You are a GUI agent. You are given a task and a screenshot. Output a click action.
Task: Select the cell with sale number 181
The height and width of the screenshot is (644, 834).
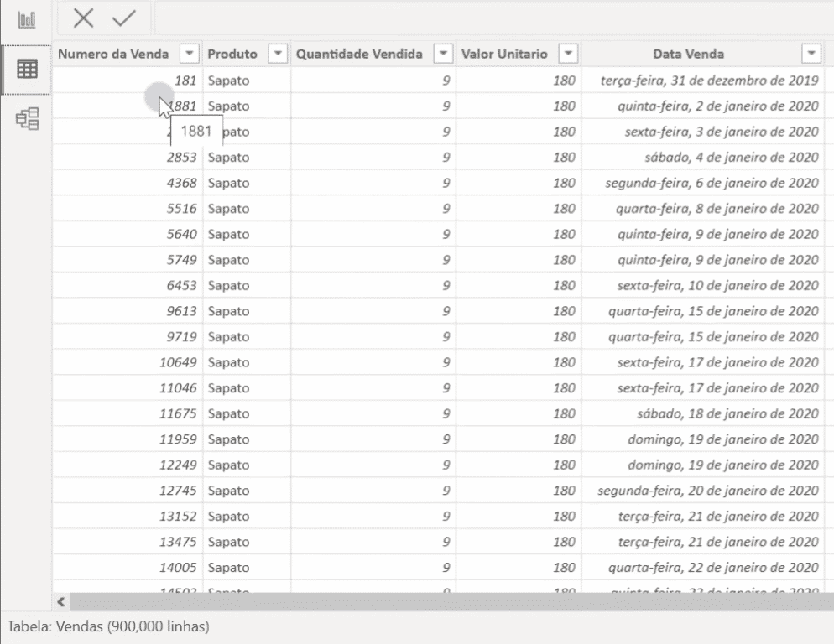(x=128, y=80)
